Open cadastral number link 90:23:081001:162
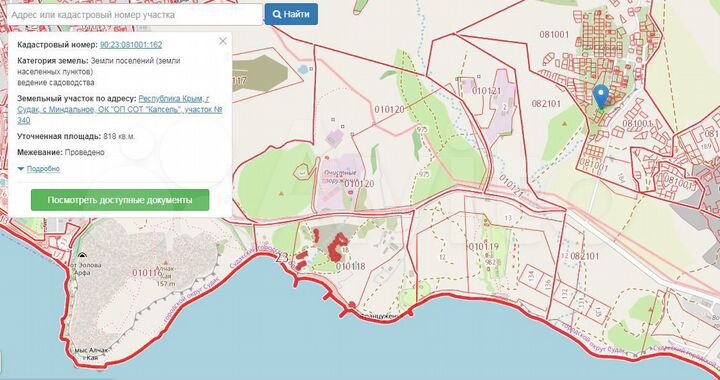Viewport: 720px width, 380px height. [x=131, y=45]
